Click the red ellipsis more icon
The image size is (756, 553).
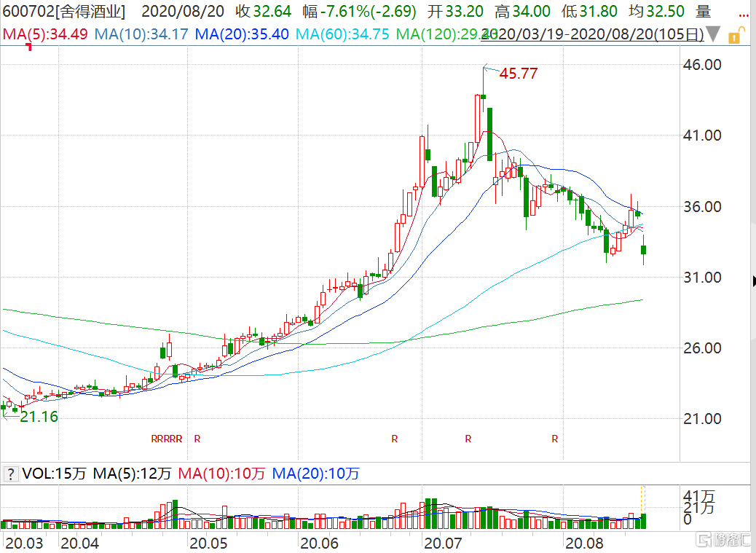[743, 16]
